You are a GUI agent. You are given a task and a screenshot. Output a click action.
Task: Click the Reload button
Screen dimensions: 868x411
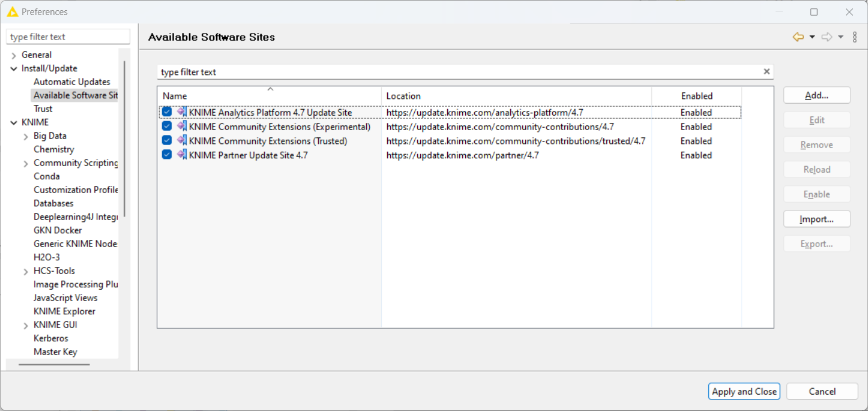click(x=817, y=169)
